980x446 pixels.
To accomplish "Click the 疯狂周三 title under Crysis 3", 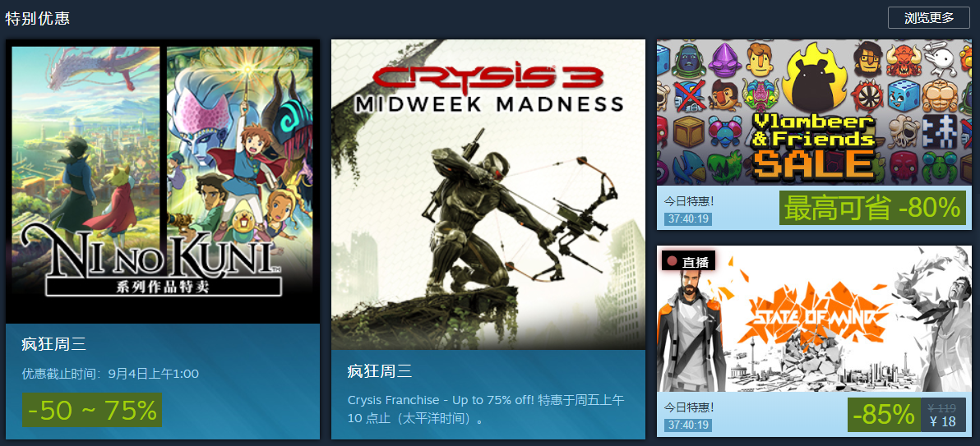I will [379, 371].
